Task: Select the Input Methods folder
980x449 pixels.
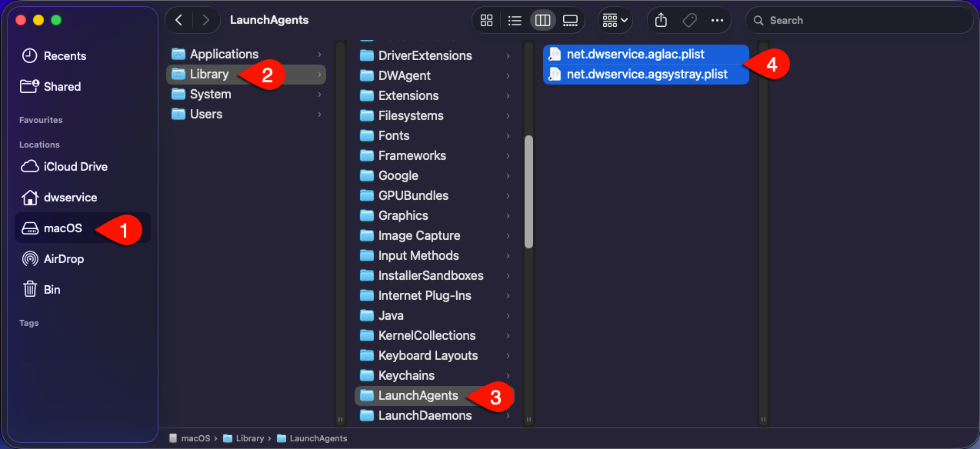Action: [435, 255]
